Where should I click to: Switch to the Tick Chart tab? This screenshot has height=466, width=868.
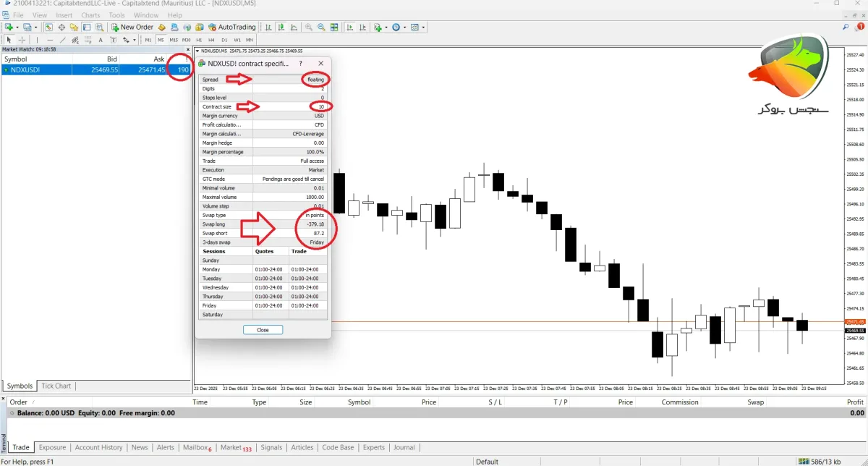coord(56,386)
